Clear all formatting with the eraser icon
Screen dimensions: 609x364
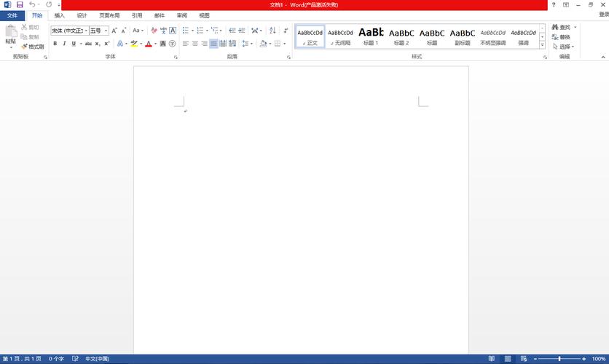pyautogui.click(x=154, y=31)
